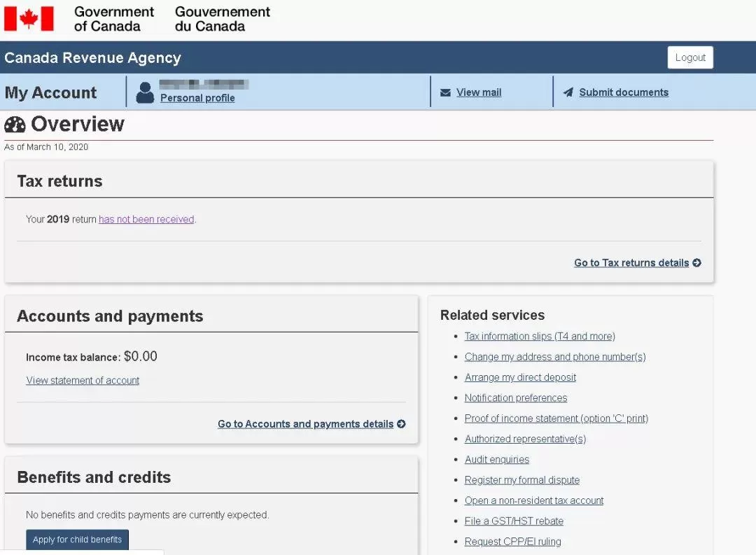Open View mail
The image size is (756, 555).
click(479, 92)
